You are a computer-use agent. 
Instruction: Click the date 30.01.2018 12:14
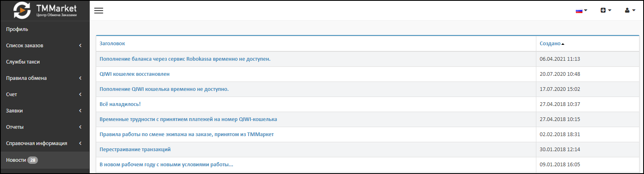pos(560,150)
